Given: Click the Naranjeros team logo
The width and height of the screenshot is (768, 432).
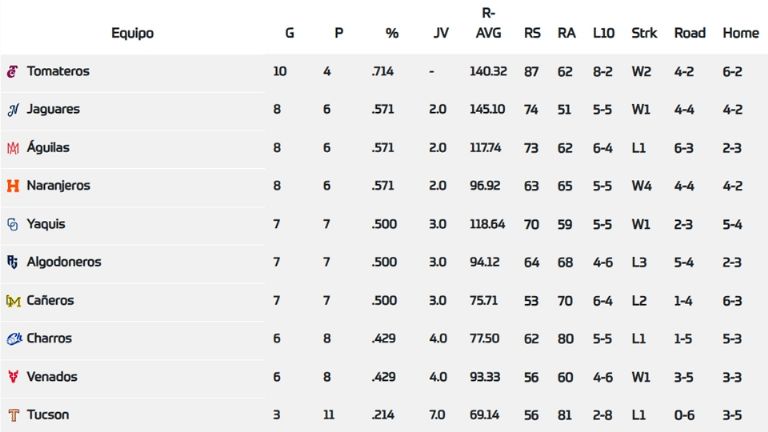Looking at the screenshot, I should tap(13, 186).
